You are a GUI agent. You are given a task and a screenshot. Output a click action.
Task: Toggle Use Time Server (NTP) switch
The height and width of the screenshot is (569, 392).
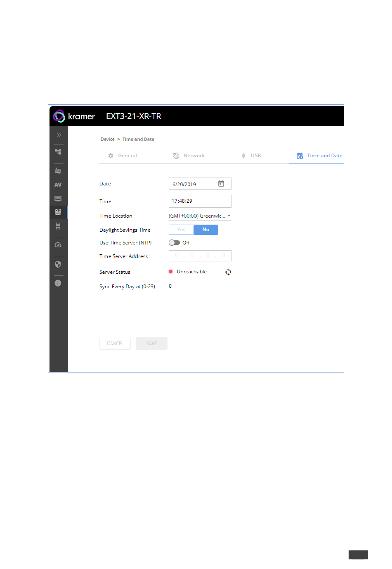(174, 243)
